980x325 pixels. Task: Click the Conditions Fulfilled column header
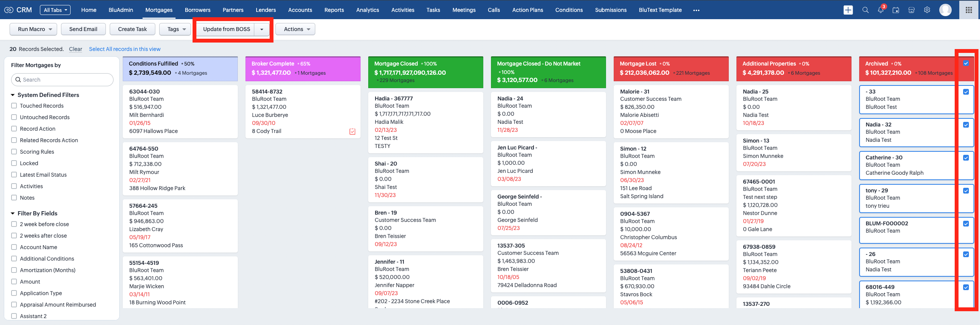tap(180, 69)
